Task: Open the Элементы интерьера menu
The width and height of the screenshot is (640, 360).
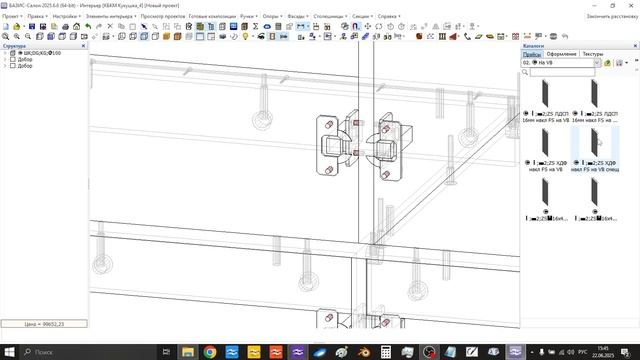Action: coord(111,16)
